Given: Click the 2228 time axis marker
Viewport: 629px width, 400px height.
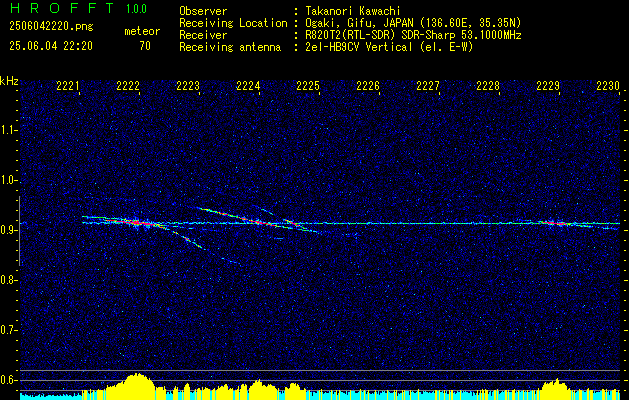Looking at the screenshot, I should click(x=488, y=86).
